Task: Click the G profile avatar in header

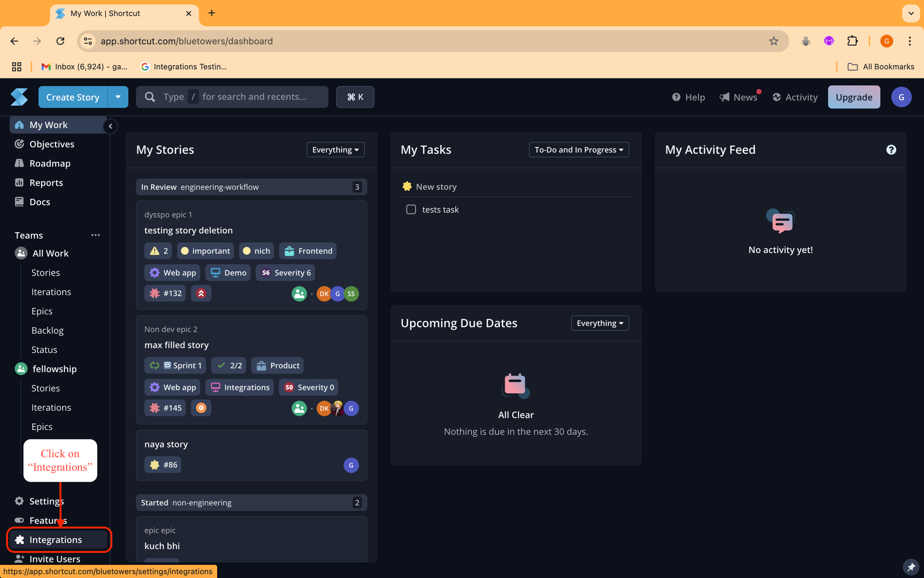Action: 901,97
